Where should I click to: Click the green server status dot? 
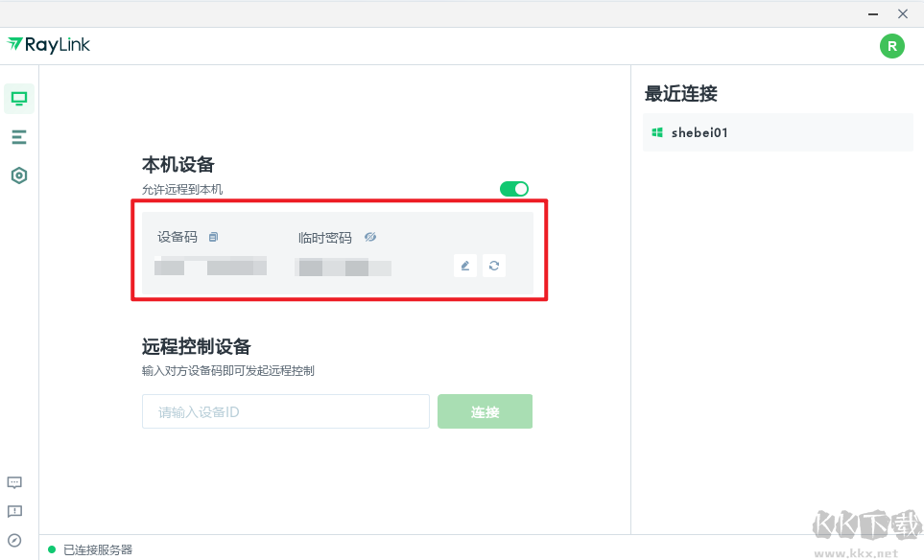[52, 549]
